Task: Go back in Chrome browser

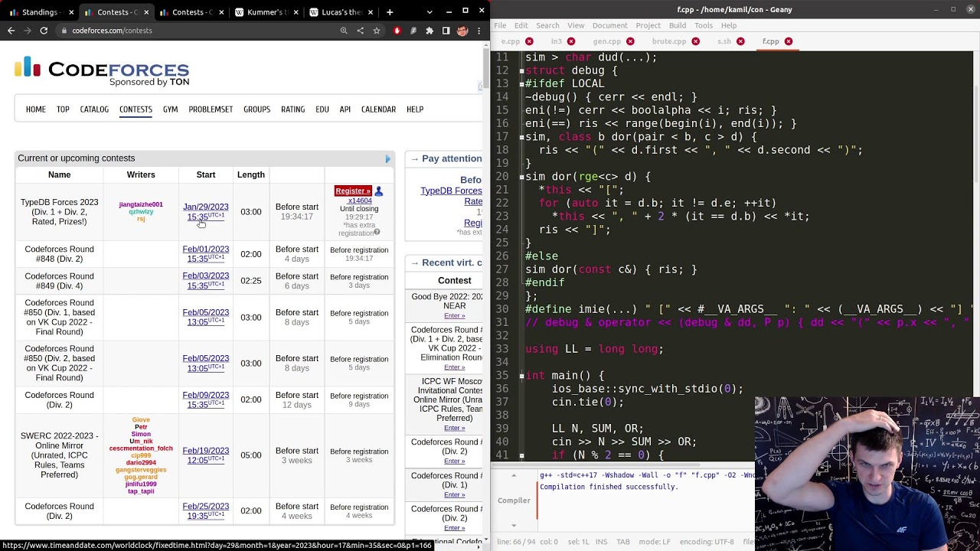Action: pos(11,31)
